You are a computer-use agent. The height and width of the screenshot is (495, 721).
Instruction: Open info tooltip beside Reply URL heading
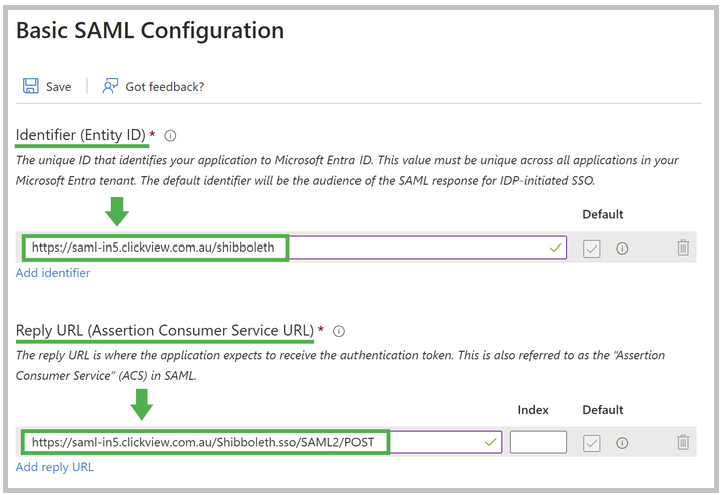339,331
